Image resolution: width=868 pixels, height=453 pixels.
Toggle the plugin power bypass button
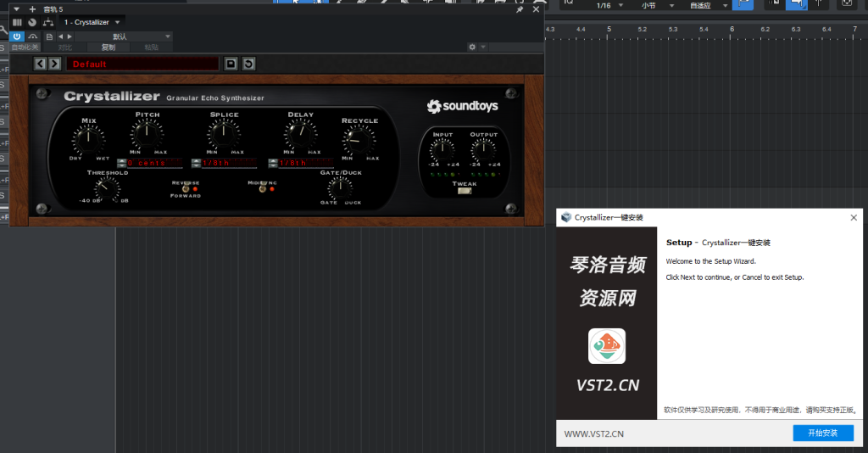[x=17, y=36]
